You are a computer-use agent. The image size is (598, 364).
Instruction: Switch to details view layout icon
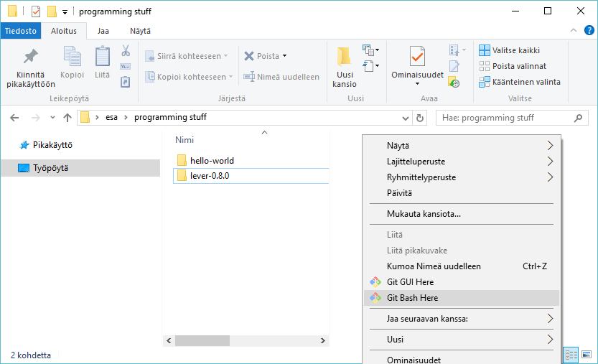point(571,355)
